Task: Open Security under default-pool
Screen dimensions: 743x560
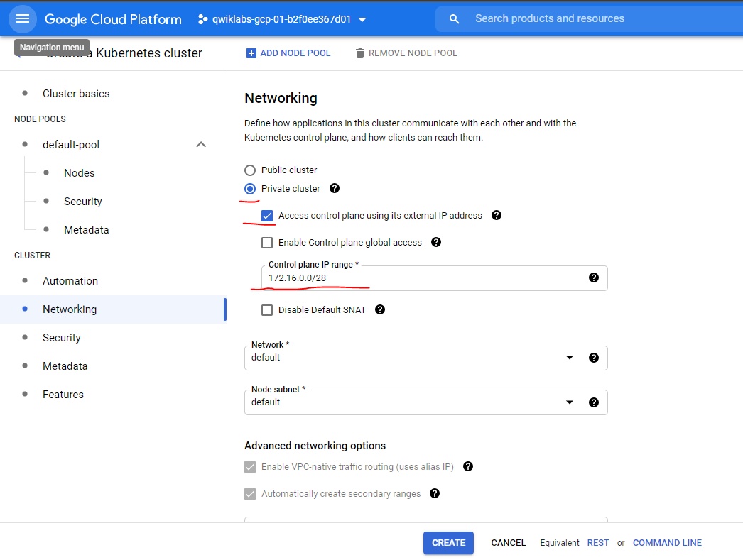Action: (x=83, y=202)
